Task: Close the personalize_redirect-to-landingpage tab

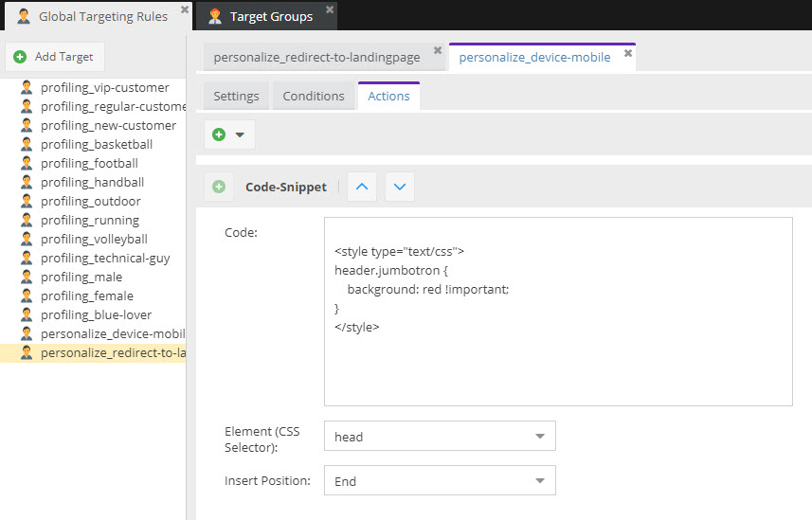Action: click(437, 50)
